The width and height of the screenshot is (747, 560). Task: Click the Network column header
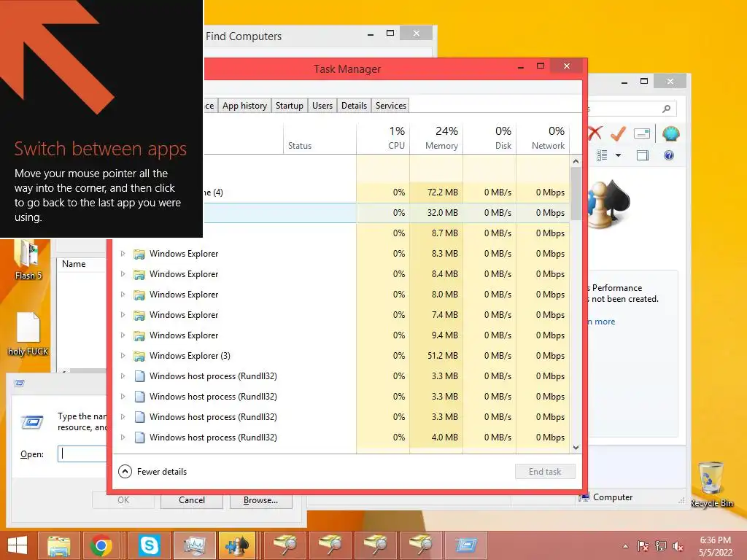[x=543, y=138]
